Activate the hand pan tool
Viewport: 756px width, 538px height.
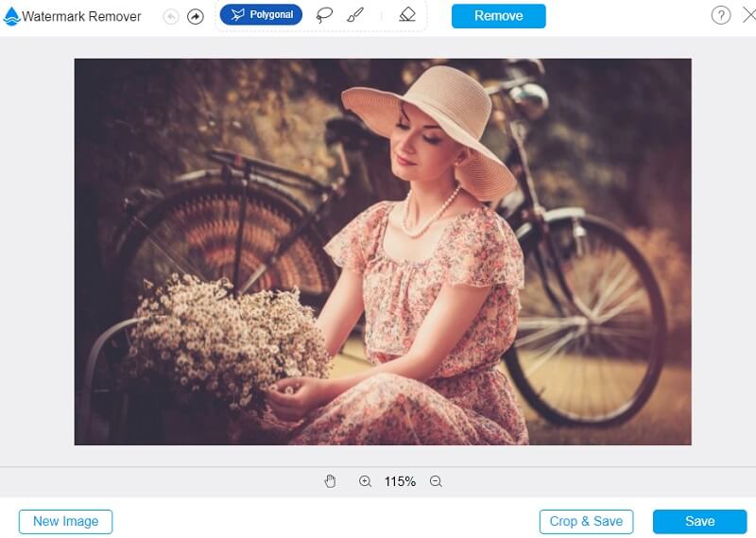[330, 481]
